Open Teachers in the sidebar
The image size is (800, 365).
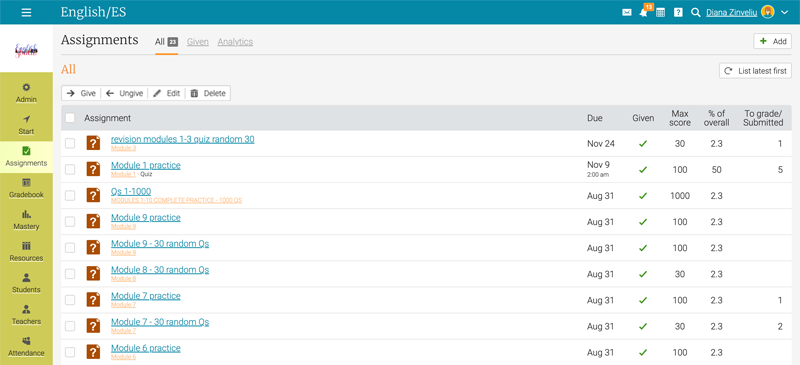point(27,315)
